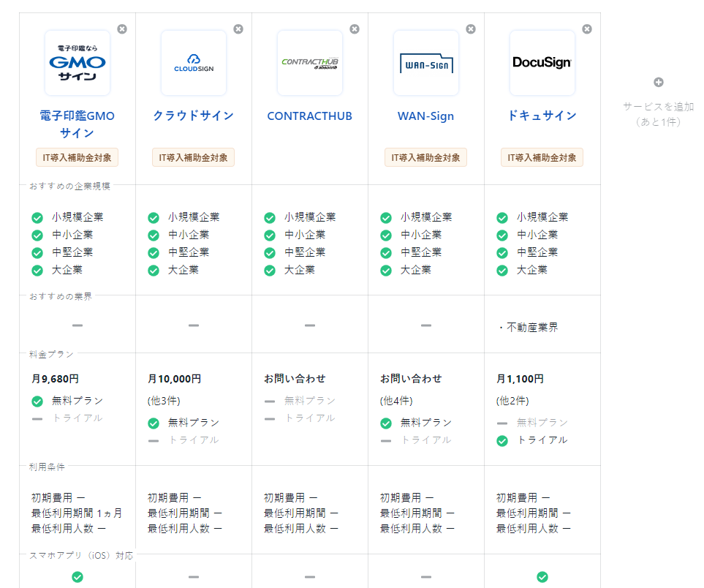Image resolution: width=704 pixels, height=588 pixels.
Task: Open ドキュサイン service name link
Action: 542,116
